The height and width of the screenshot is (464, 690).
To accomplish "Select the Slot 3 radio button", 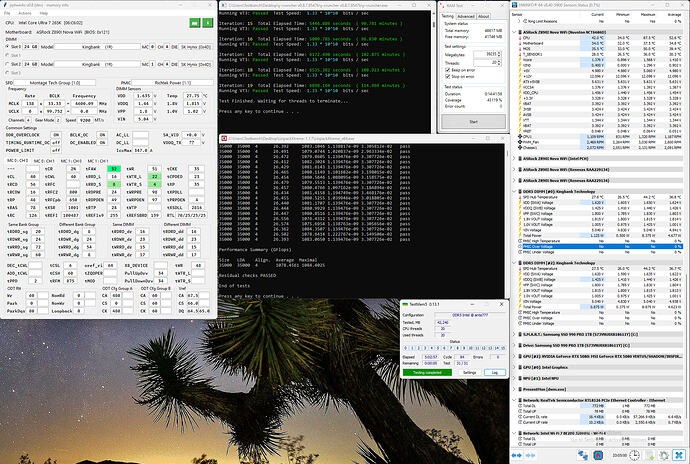I will [7, 73].
